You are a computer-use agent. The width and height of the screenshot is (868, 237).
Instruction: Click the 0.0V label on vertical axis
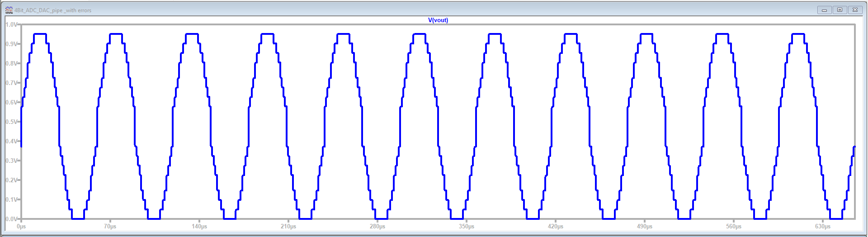(x=12, y=219)
